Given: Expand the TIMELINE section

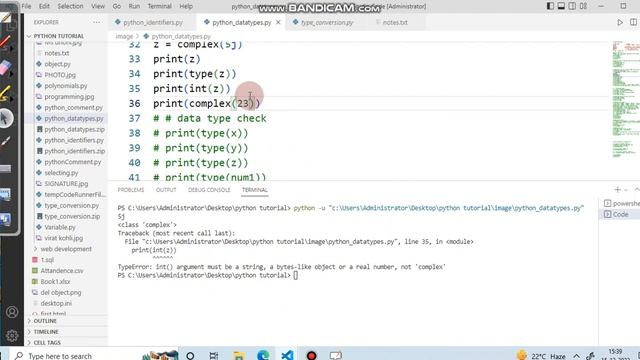Looking at the screenshot, I should click(46, 332).
